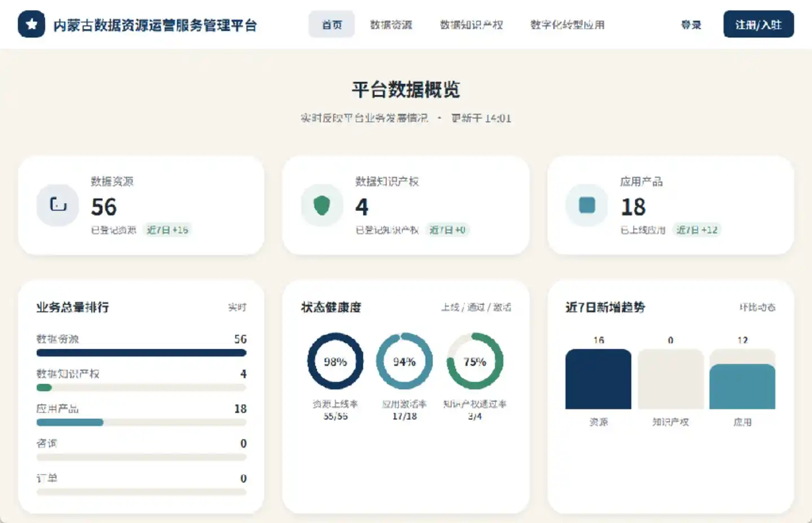
Task: Click the green shield icon on 数据知识产权 card
Action: click(x=322, y=205)
